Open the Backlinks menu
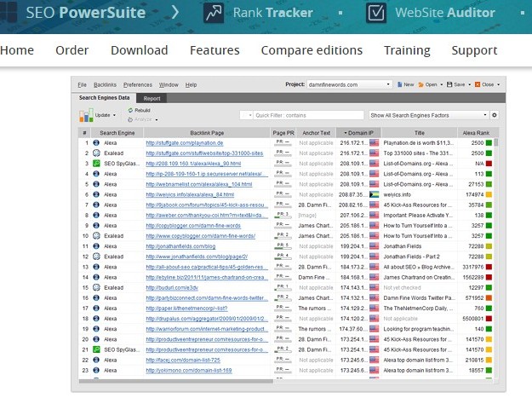 [105, 85]
